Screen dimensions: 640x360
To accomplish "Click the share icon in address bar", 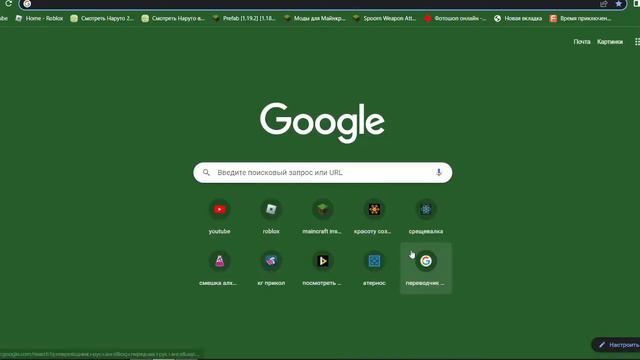I will tap(604, 4).
